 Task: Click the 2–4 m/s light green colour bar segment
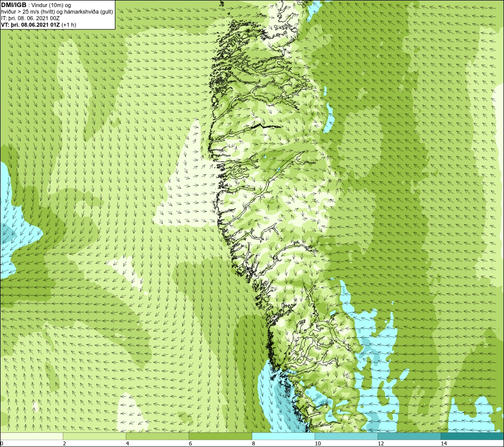pos(95,436)
